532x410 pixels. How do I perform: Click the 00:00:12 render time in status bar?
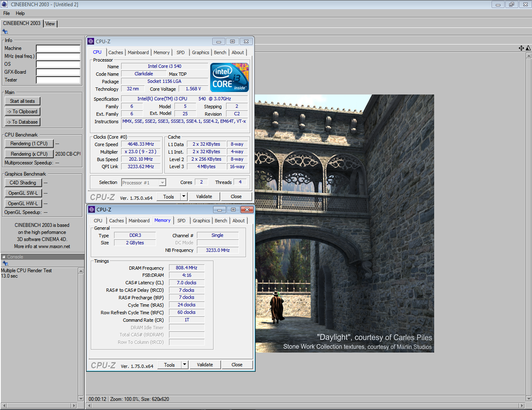(97, 399)
